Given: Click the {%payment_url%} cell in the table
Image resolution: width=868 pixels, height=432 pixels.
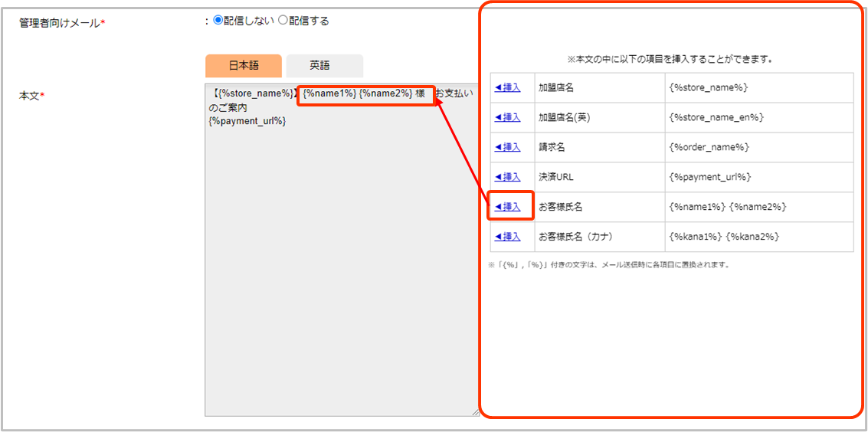Looking at the screenshot, I should [x=709, y=177].
